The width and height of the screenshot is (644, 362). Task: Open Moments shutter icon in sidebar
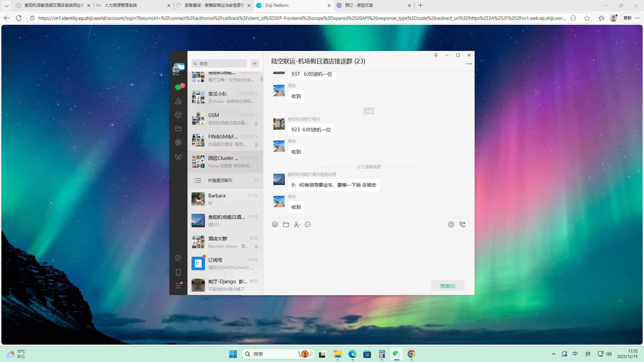coord(178,142)
